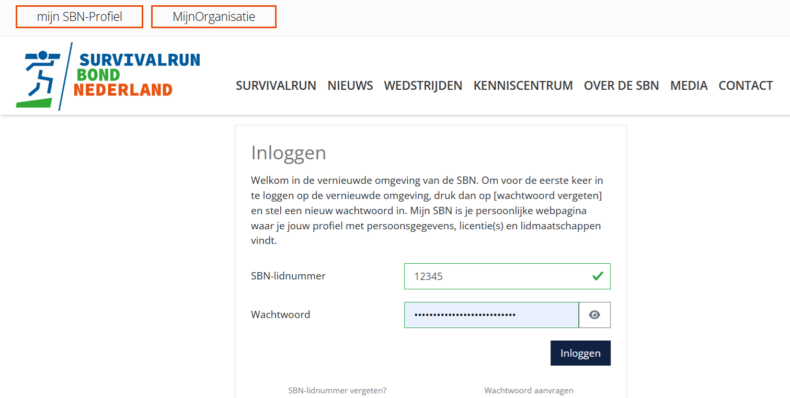Select OVER DE SBN menu item
The image size is (790, 398).
(x=621, y=86)
